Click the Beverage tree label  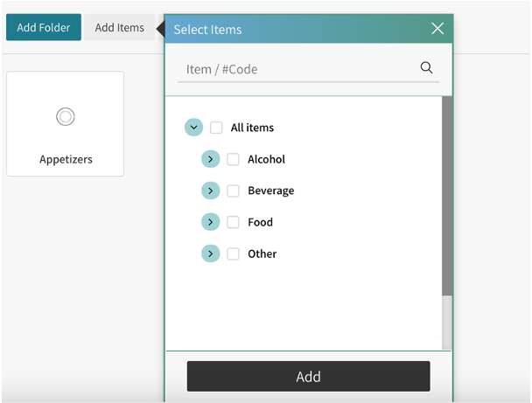[x=270, y=191]
